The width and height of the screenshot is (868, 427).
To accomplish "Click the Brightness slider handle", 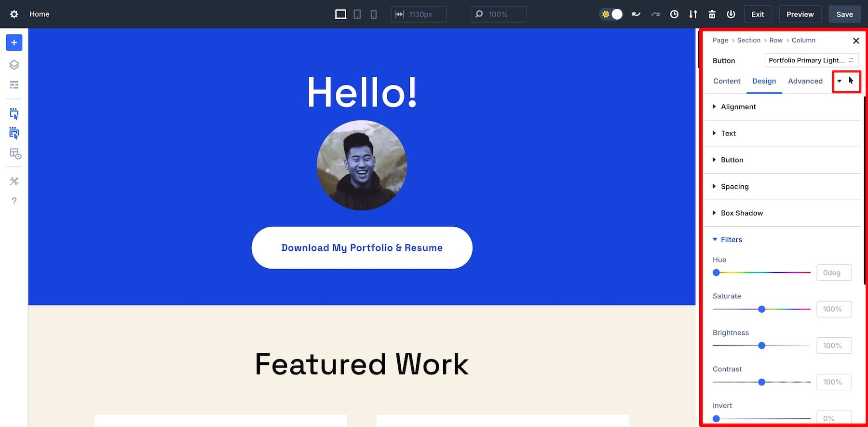I will [761, 345].
